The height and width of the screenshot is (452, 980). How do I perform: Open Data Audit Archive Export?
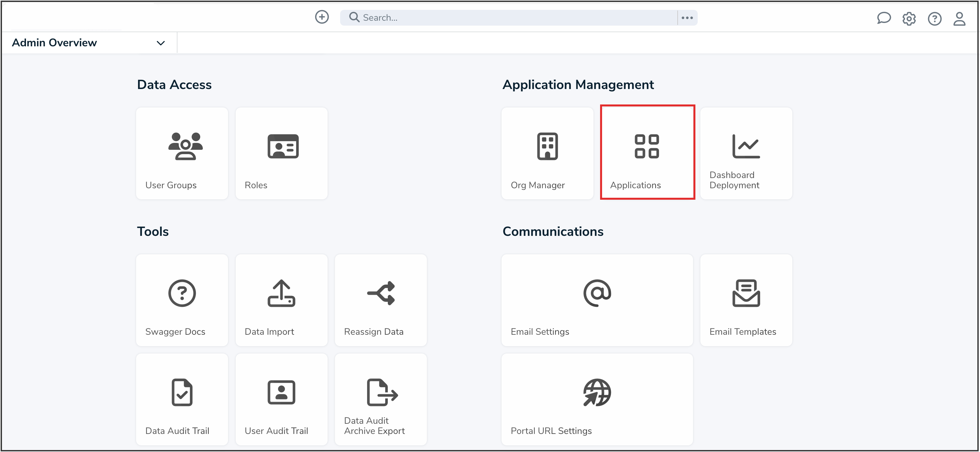pos(381,399)
